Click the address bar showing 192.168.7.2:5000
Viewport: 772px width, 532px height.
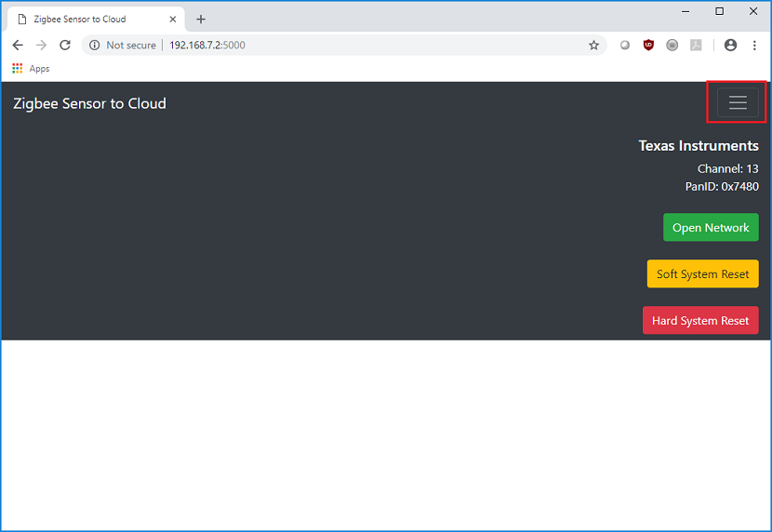pyautogui.click(x=372, y=45)
